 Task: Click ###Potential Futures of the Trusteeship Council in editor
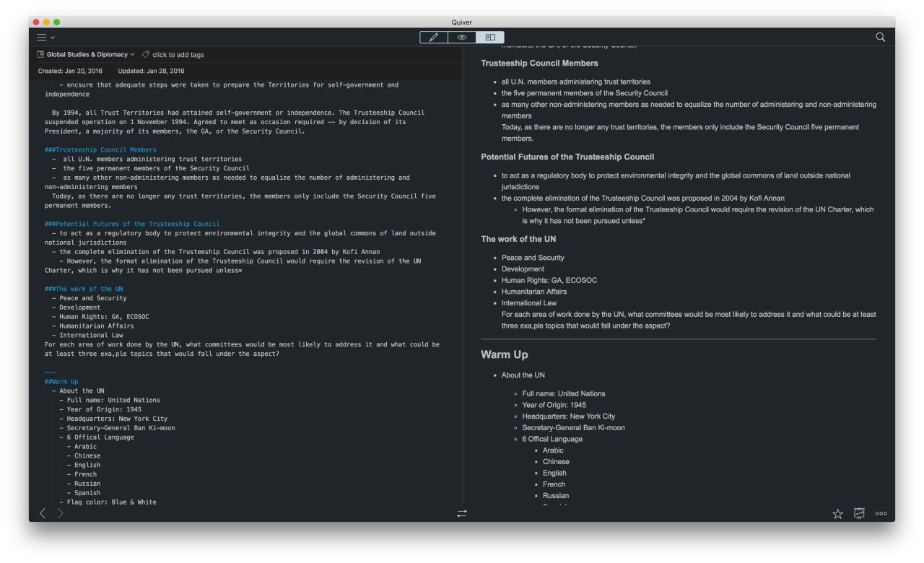(132, 224)
